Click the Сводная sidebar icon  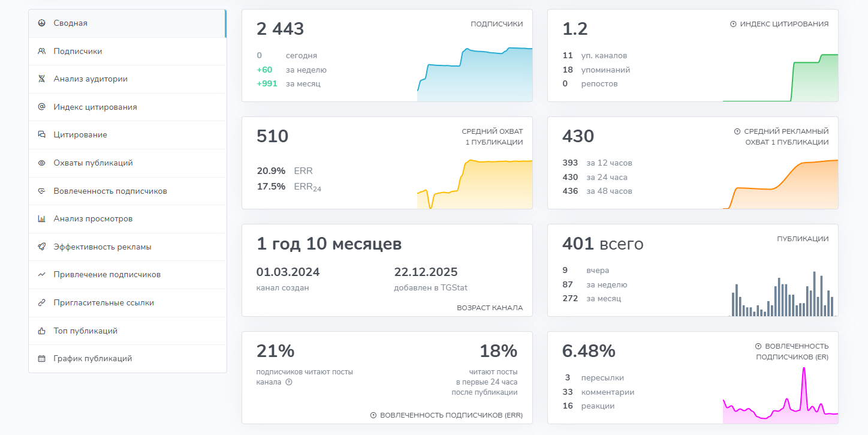point(41,23)
